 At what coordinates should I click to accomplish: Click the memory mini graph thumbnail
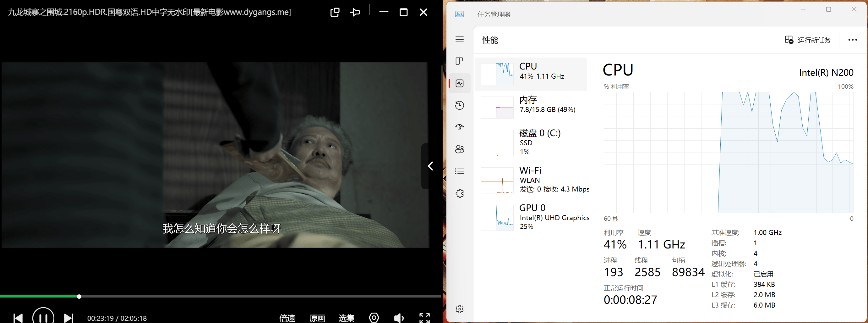[497, 107]
